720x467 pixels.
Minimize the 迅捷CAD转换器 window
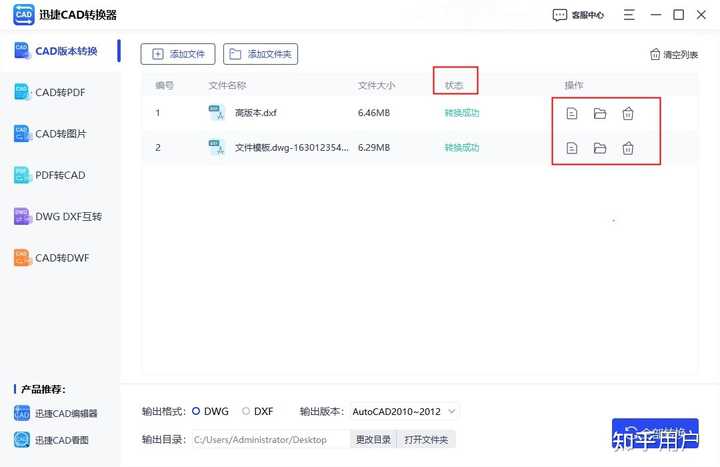click(656, 15)
